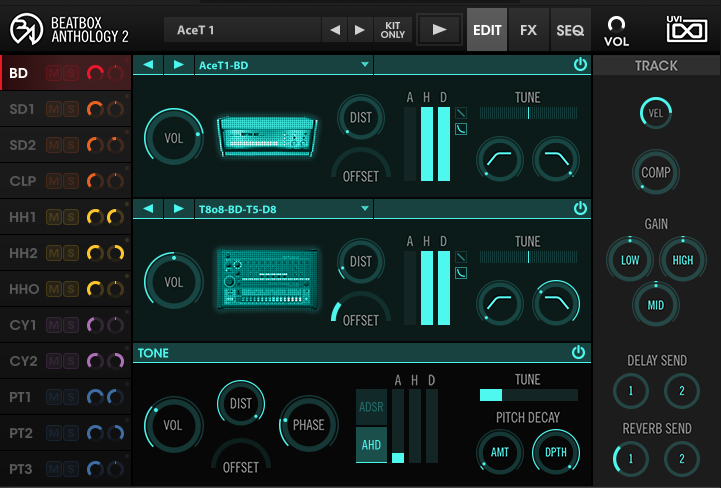Viewport: 721px width, 488px height.
Task: Start playback with the large play button
Action: (x=439, y=30)
